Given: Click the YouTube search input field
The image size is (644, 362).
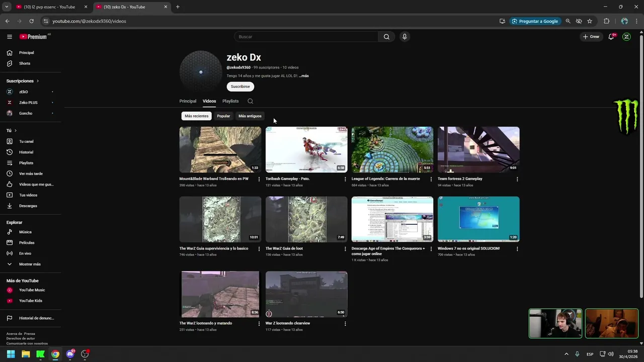Looking at the screenshot, I should coord(306,37).
